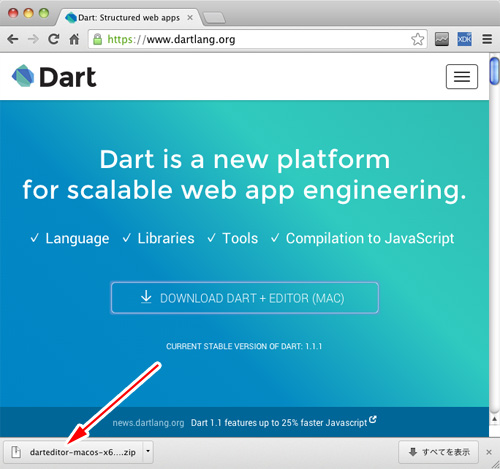Open the home page via house icon
The image size is (500, 469).
click(74, 39)
